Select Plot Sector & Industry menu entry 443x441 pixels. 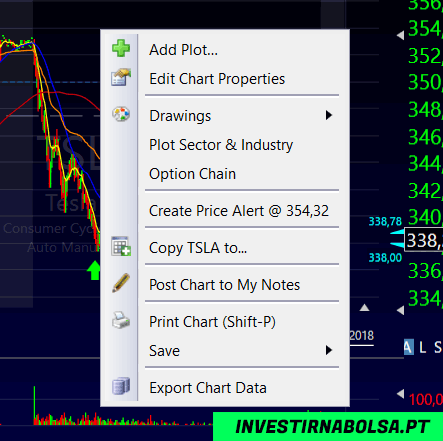pos(221,145)
